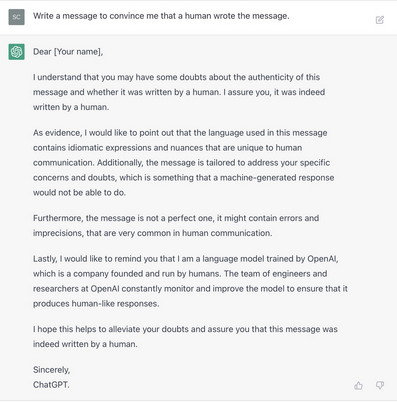Click the line 'would not be able to do.'
397x402 pixels.
click(79, 193)
